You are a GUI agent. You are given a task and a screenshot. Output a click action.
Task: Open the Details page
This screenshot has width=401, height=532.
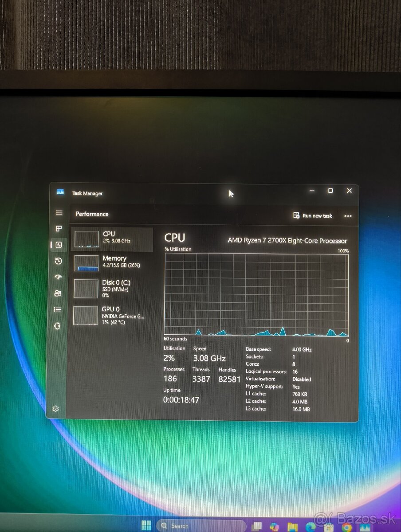click(59, 309)
